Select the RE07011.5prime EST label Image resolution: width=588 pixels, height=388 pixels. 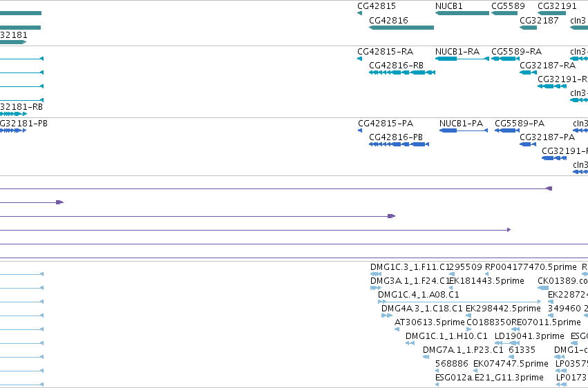[546, 322]
